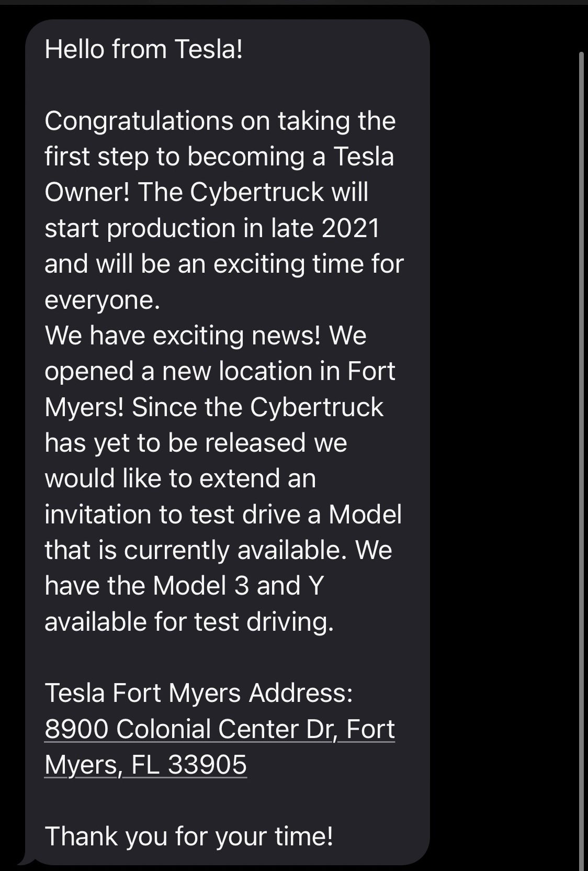Click the "Thank you for your time!" line
The height and width of the screenshot is (871, 588).
(189, 835)
